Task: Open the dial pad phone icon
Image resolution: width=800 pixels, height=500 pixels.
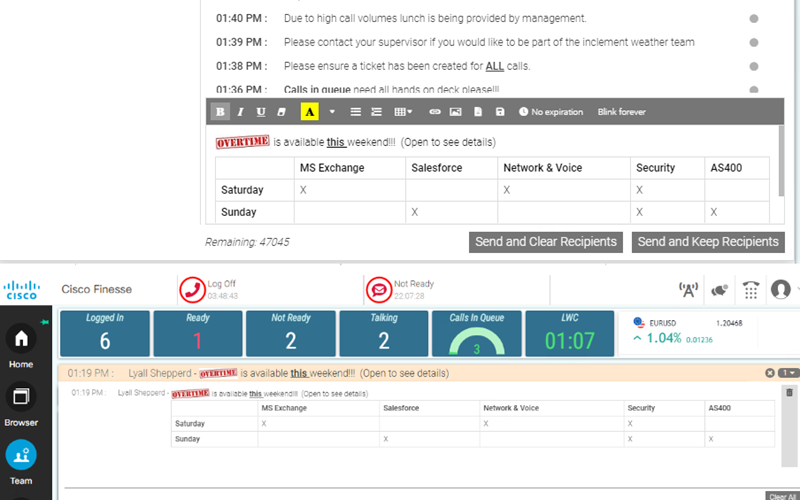Action: (x=751, y=289)
